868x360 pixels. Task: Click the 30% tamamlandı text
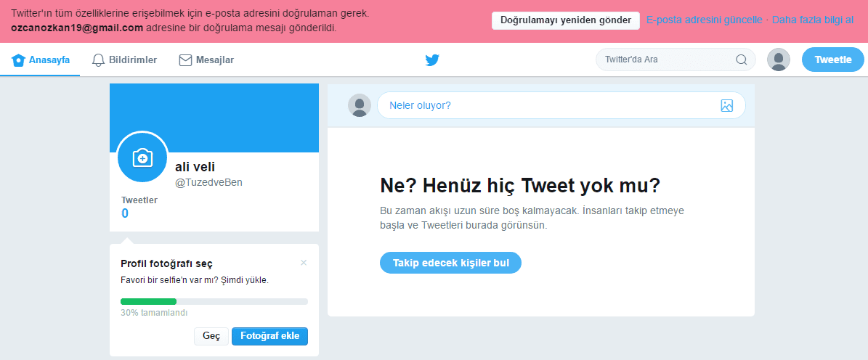pyautogui.click(x=154, y=312)
